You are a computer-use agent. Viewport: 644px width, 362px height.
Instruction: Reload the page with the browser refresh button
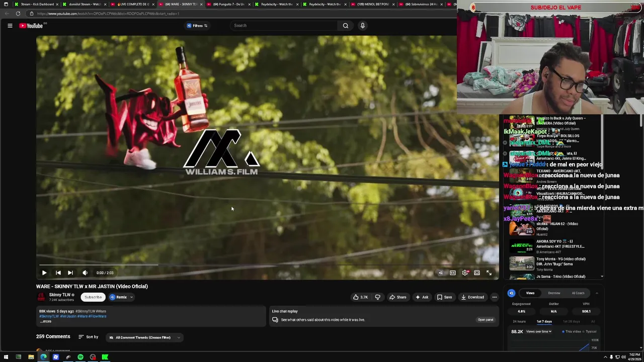coord(18,14)
